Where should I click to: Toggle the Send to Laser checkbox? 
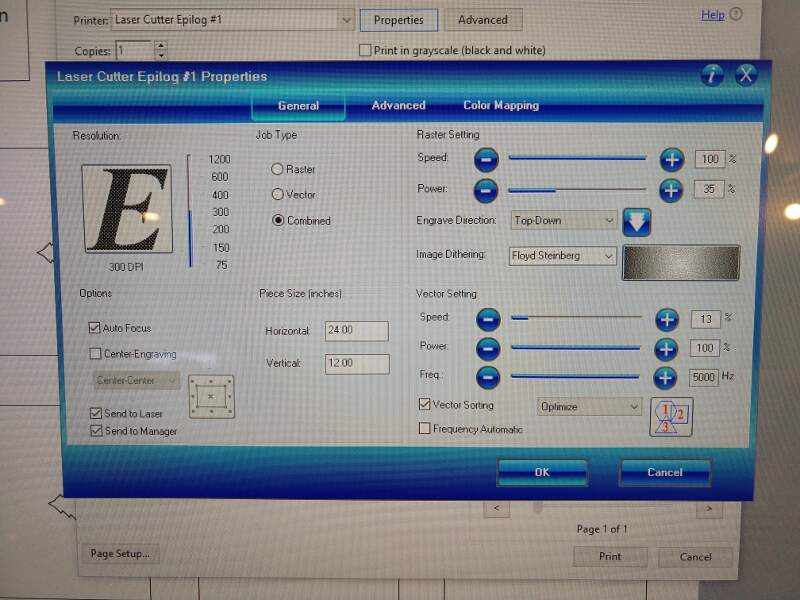pyautogui.click(x=96, y=413)
